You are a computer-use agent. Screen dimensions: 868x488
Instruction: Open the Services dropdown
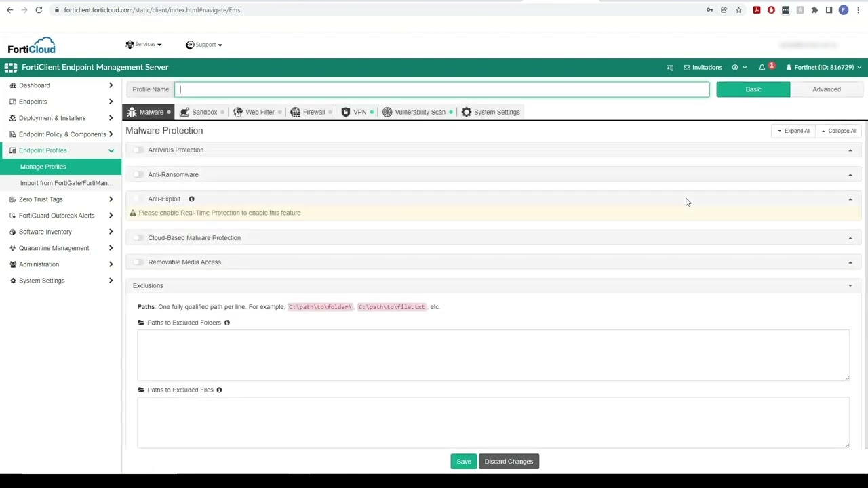144,45
